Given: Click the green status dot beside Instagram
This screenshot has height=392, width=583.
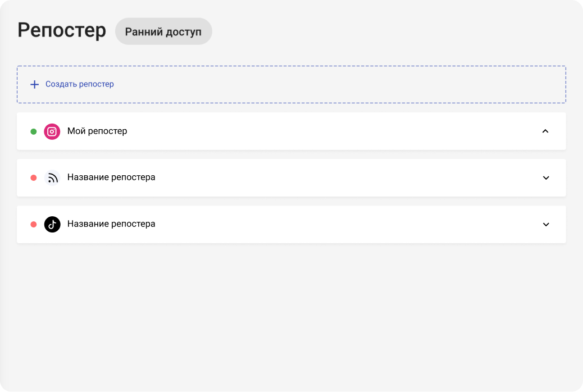Looking at the screenshot, I should 34,131.
